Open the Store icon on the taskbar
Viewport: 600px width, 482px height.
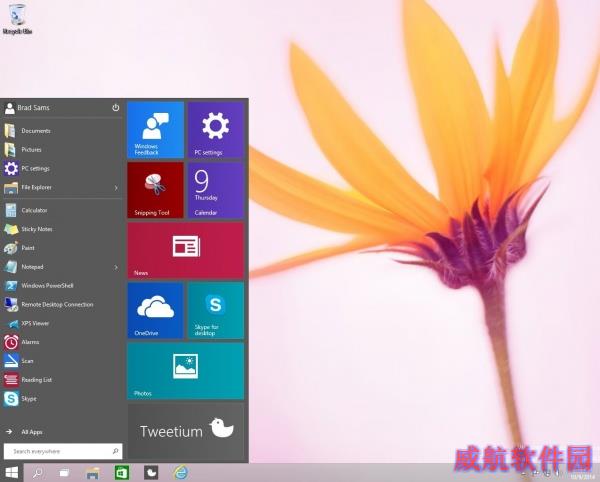pyautogui.click(x=122, y=473)
